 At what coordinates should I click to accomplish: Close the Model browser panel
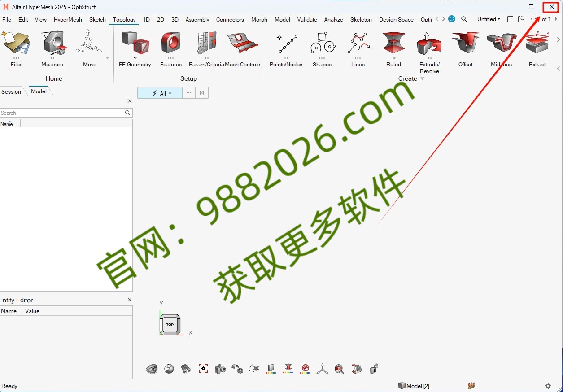pyautogui.click(x=130, y=101)
